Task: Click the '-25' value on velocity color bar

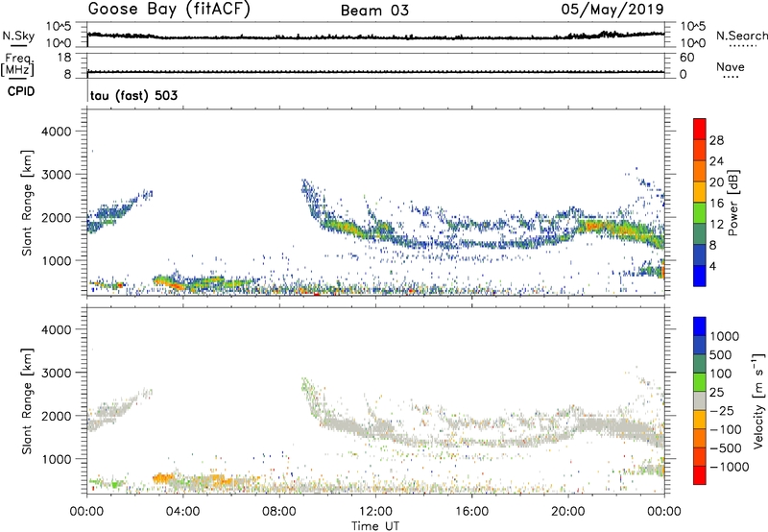Action: (722, 410)
